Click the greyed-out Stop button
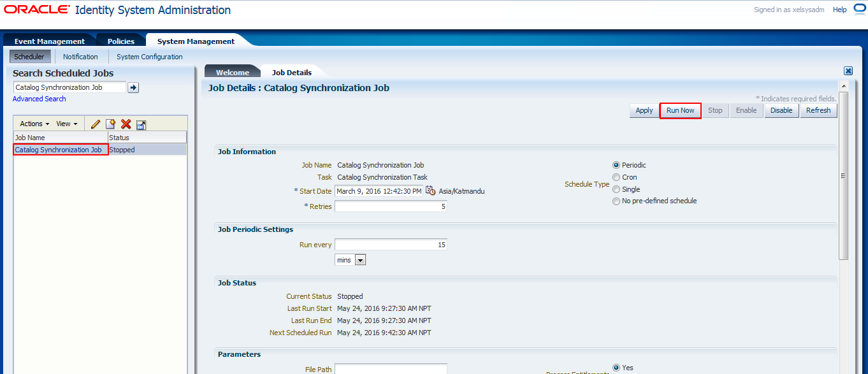Image resolution: width=868 pixels, height=374 pixels. point(715,110)
